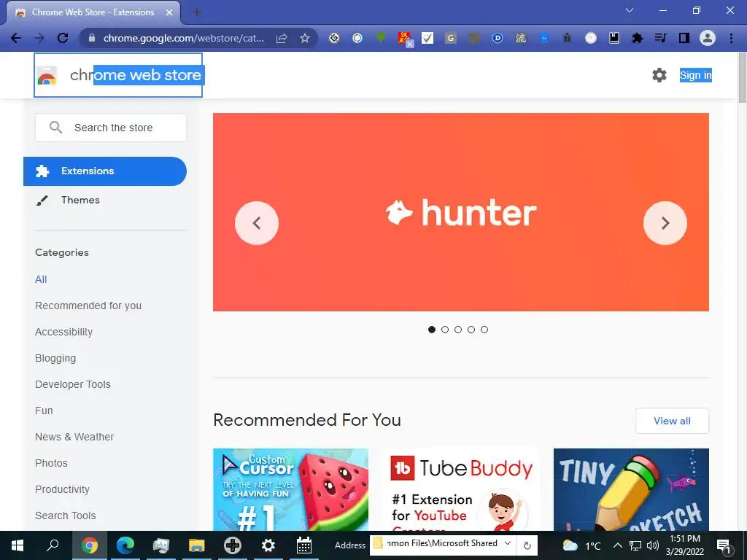Choose the Productivity category

click(x=63, y=489)
